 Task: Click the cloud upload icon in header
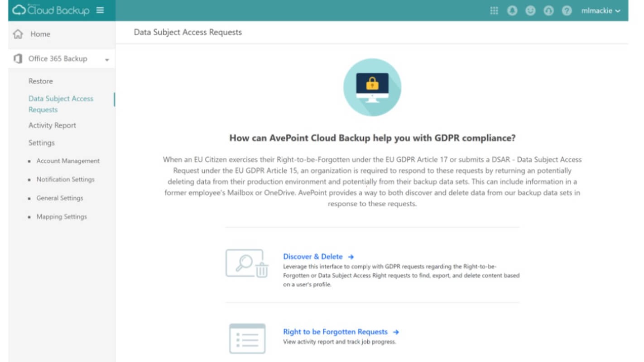pyautogui.click(x=548, y=11)
